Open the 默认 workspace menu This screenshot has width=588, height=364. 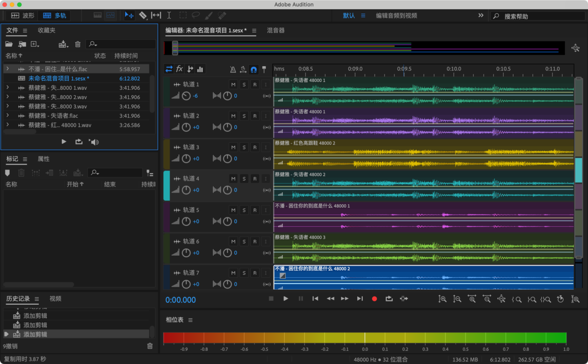coord(363,15)
